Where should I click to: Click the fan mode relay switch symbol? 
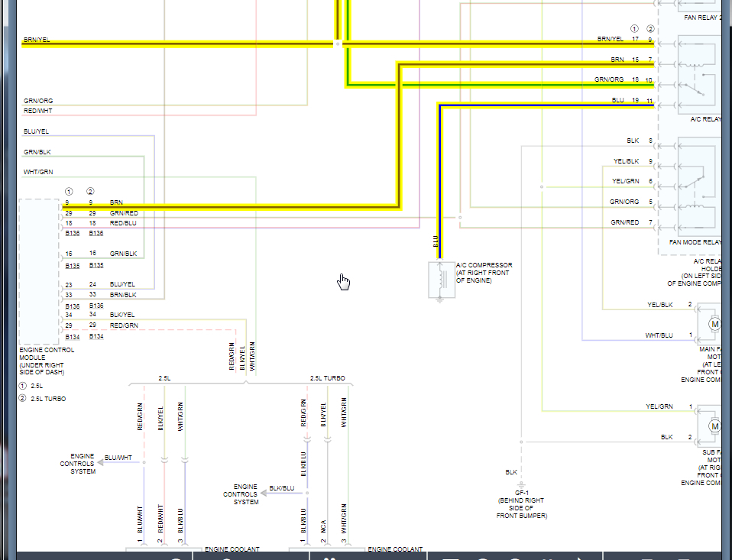click(695, 182)
